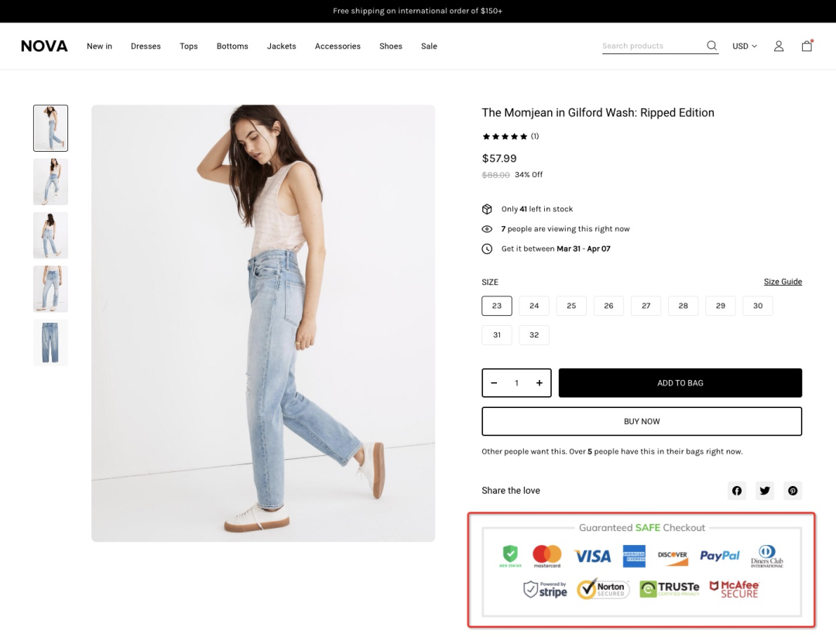Select size 26 for the jeans
Viewport: 836px width, 644px height.
point(608,306)
